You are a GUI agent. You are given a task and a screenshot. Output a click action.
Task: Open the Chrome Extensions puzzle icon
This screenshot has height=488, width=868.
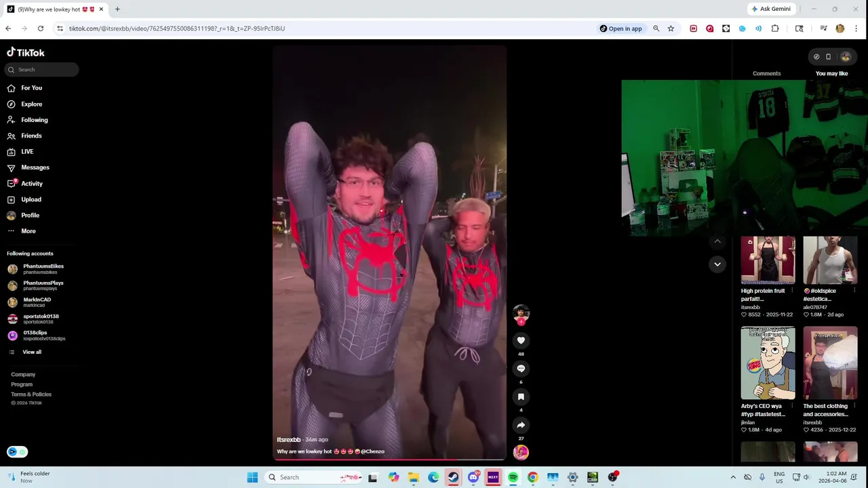(775, 28)
